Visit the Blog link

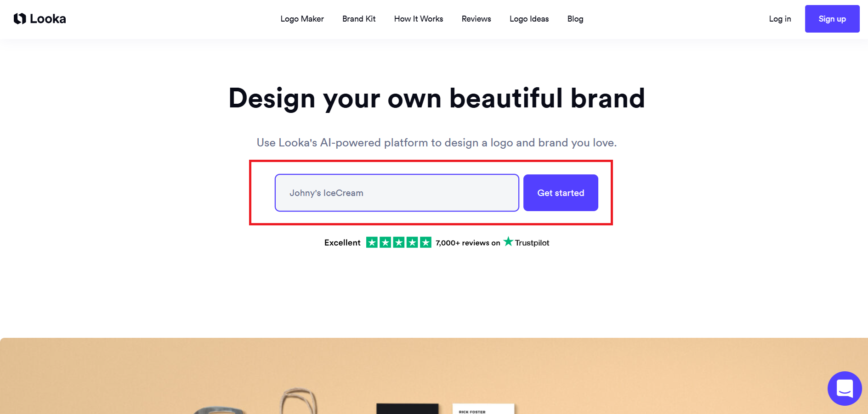coord(575,19)
